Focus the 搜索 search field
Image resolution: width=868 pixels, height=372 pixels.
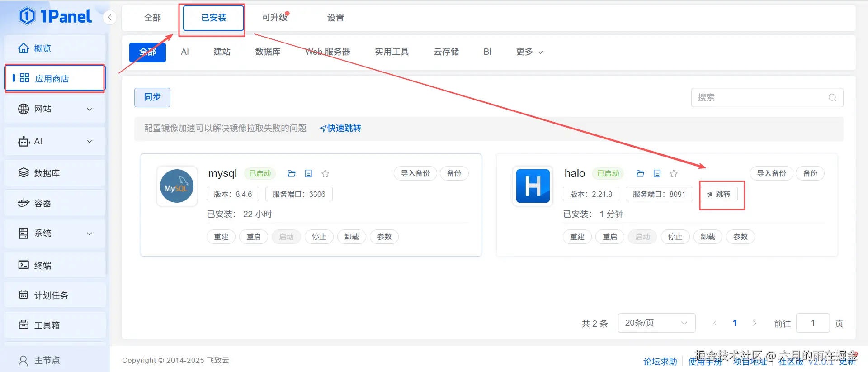pyautogui.click(x=767, y=97)
